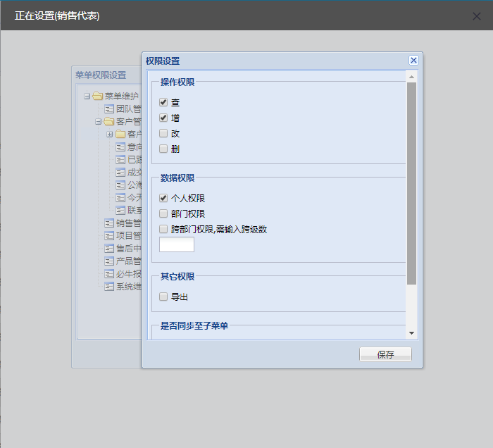Select the 系统维 tree label
Image resolution: width=493 pixels, height=448 pixels.
tap(129, 287)
